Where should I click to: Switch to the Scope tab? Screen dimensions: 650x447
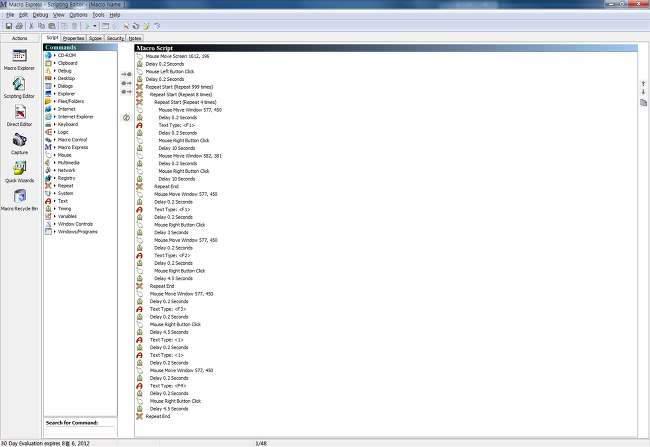tap(95, 38)
